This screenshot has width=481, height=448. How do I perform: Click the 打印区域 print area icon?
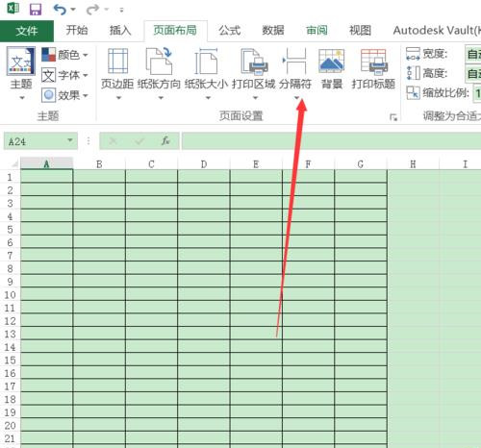click(x=254, y=61)
